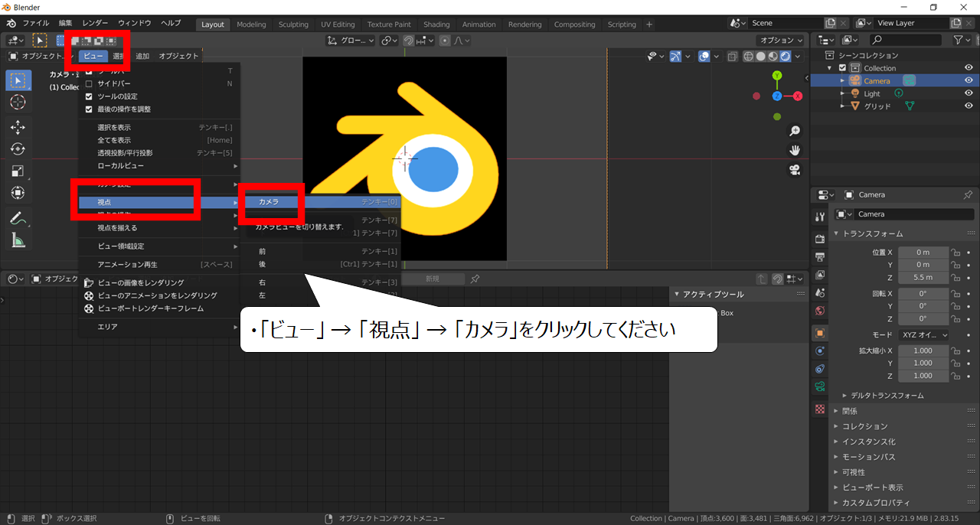Hide the Light object with eye icon
The height and width of the screenshot is (525, 980).
(x=969, y=93)
